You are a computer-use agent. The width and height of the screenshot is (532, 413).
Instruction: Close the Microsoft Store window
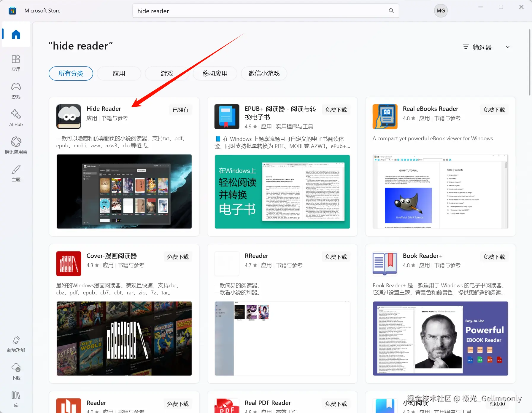pyautogui.click(x=521, y=7)
